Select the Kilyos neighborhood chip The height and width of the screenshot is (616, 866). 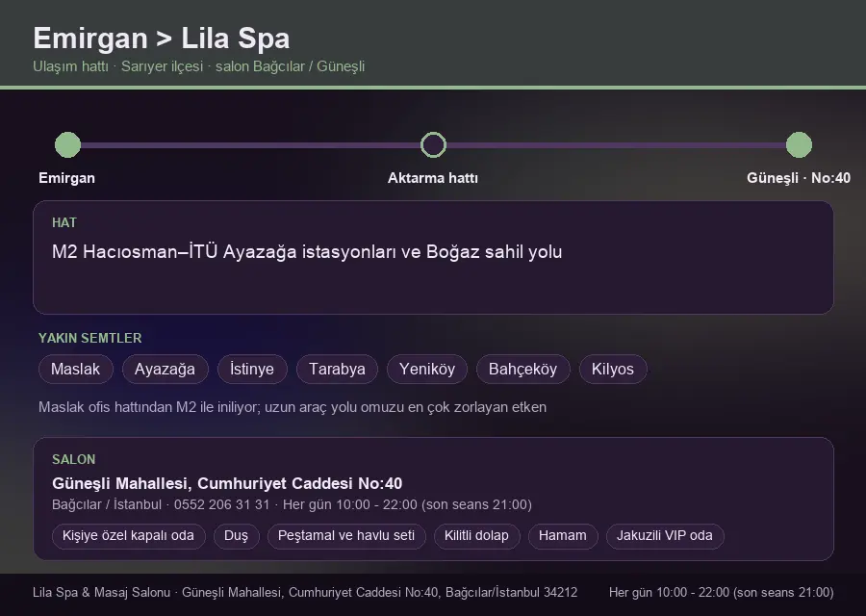tap(613, 369)
